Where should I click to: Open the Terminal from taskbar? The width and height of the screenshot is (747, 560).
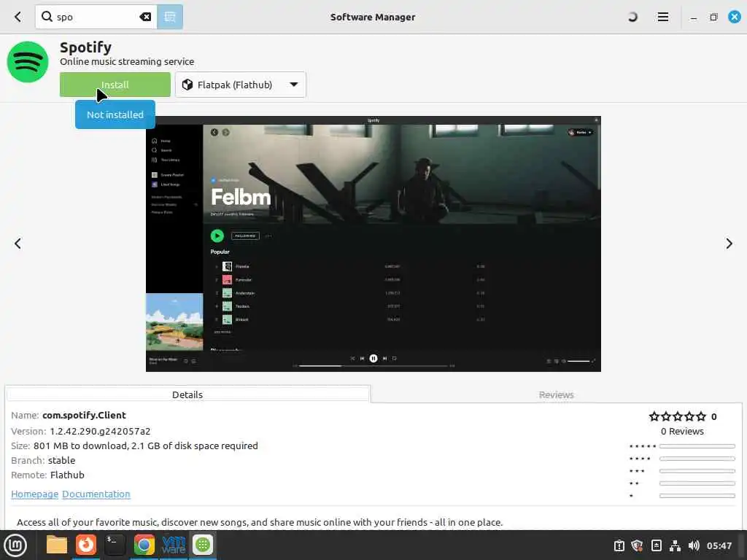(x=115, y=545)
